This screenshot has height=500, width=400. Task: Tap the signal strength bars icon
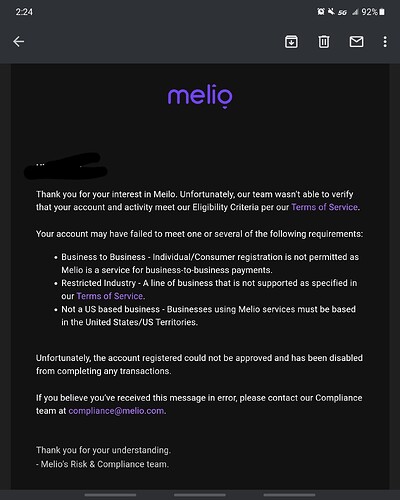pyautogui.click(x=355, y=12)
